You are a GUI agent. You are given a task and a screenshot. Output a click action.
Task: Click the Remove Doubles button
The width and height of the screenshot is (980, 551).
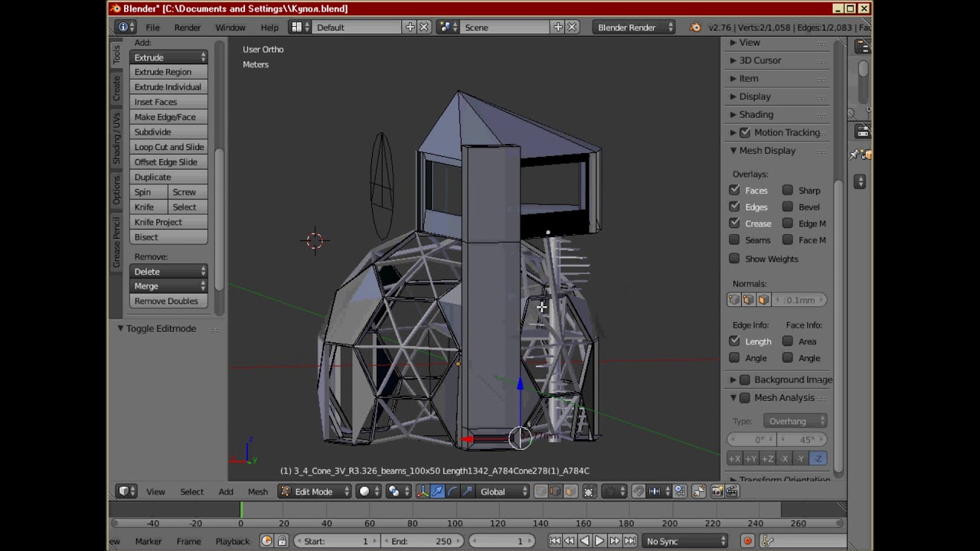[168, 301]
